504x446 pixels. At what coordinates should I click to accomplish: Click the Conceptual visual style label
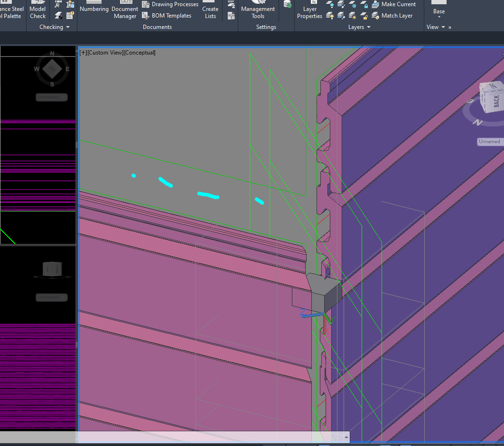[140, 52]
